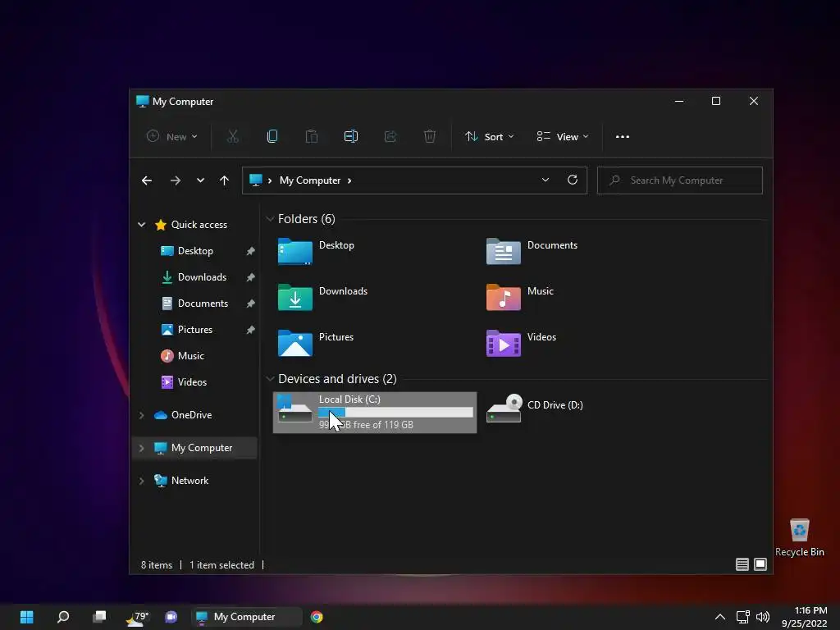Viewport: 840px width, 630px height.
Task: Open network status in system tray
Action: pos(742,617)
